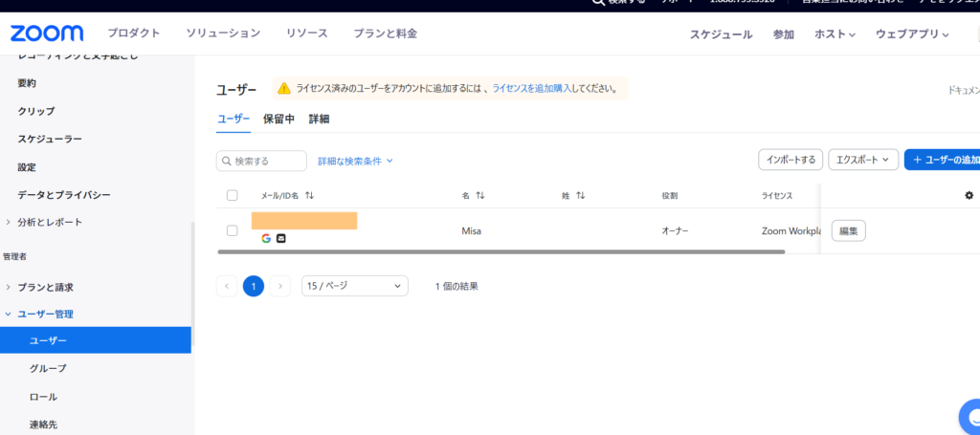
Task: Open the エクスポート dropdown
Action: tap(863, 160)
